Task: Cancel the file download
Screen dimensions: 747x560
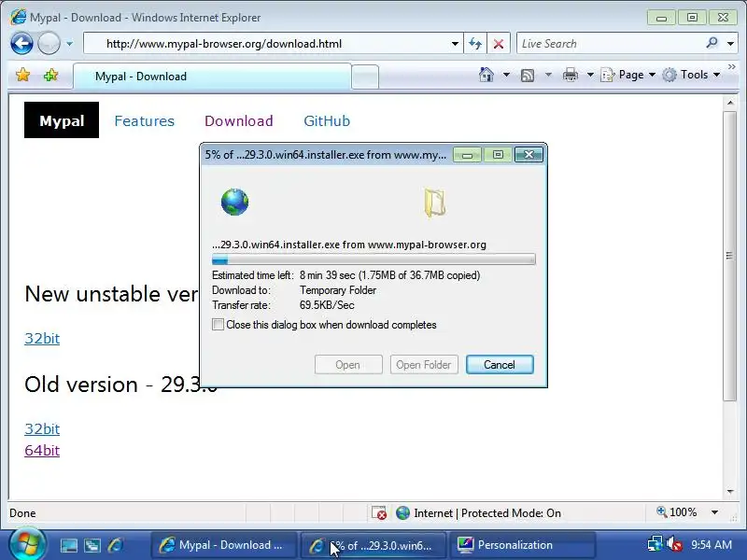Action: pyautogui.click(x=500, y=365)
